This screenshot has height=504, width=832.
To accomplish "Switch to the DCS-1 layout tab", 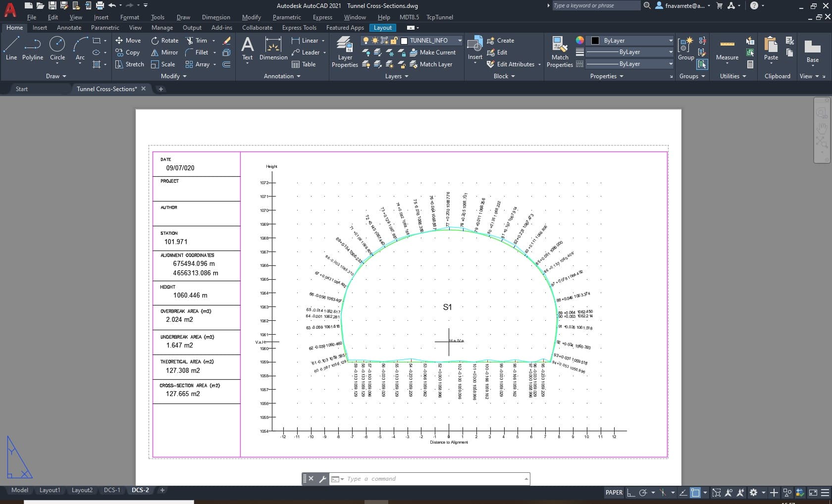I will (x=112, y=490).
